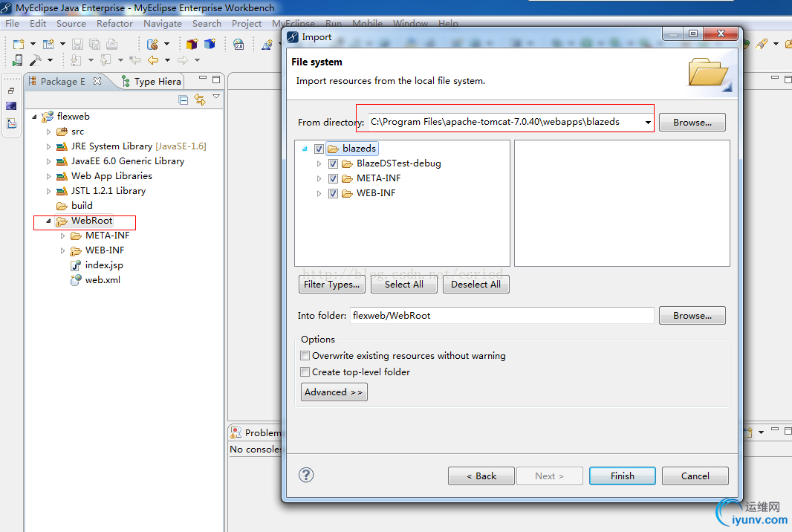Collapse All in Package Explorer
Screen dimensions: 792x532
[184, 100]
